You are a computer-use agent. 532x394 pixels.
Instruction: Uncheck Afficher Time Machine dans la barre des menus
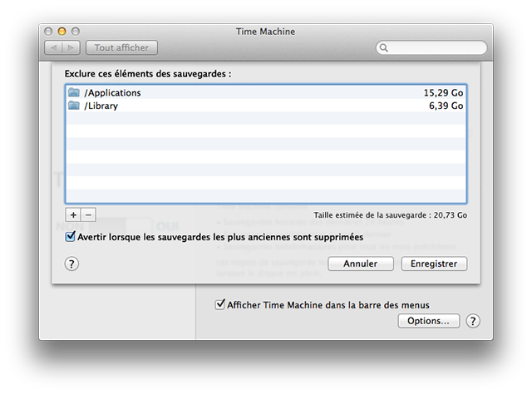coord(220,305)
